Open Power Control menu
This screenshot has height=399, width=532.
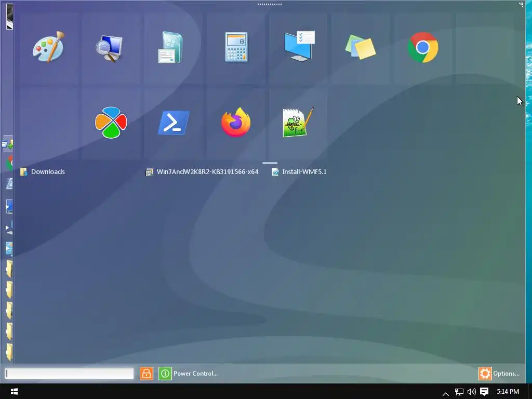point(195,374)
